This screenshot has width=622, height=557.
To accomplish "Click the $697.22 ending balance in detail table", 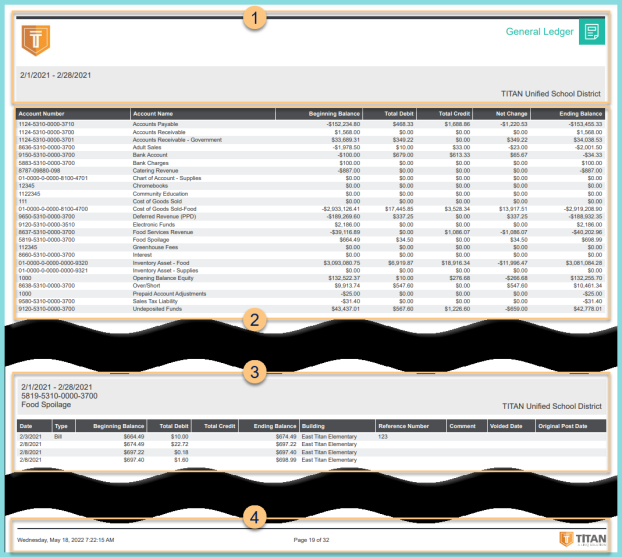I will (x=286, y=444).
